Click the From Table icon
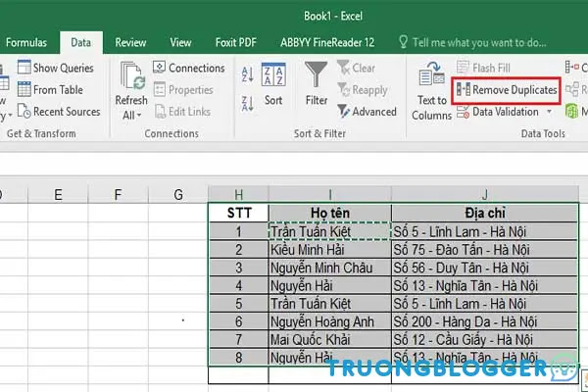This screenshot has height=392, width=588. (24, 89)
